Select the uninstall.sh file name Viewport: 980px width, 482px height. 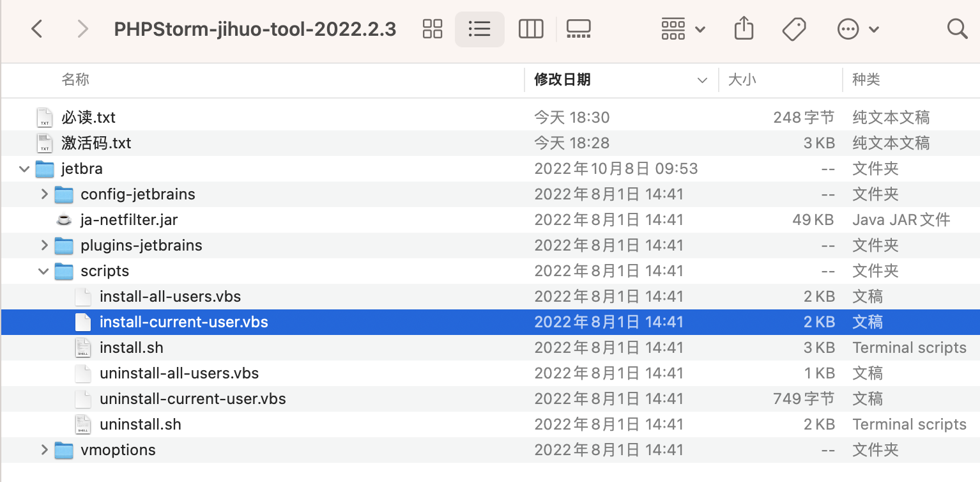[x=141, y=424]
